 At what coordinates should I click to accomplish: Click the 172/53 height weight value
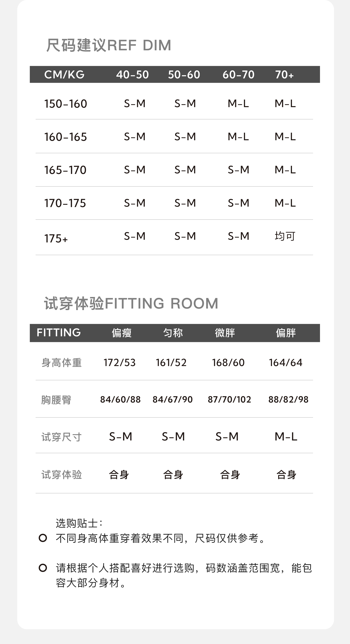(x=119, y=363)
